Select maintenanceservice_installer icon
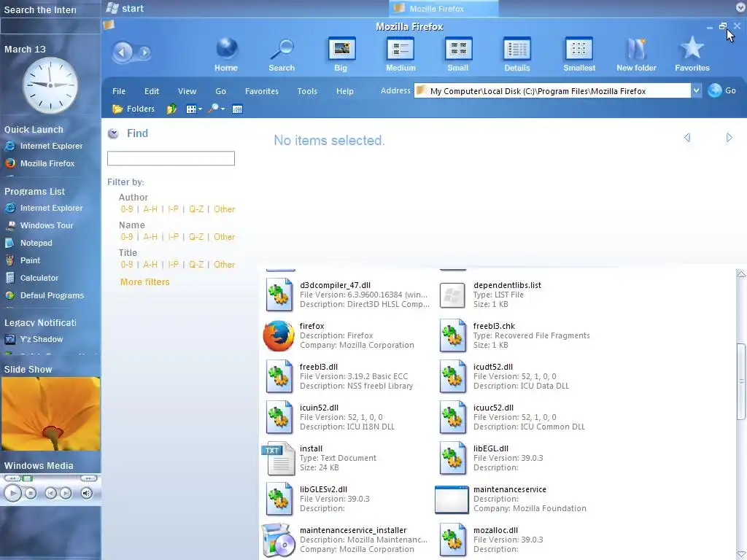Image resolution: width=747 pixels, height=560 pixels. pyautogui.click(x=278, y=540)
